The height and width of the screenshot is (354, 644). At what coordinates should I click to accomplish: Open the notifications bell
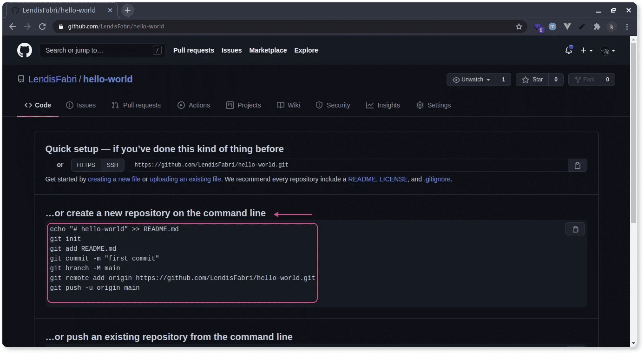(569, 50)
